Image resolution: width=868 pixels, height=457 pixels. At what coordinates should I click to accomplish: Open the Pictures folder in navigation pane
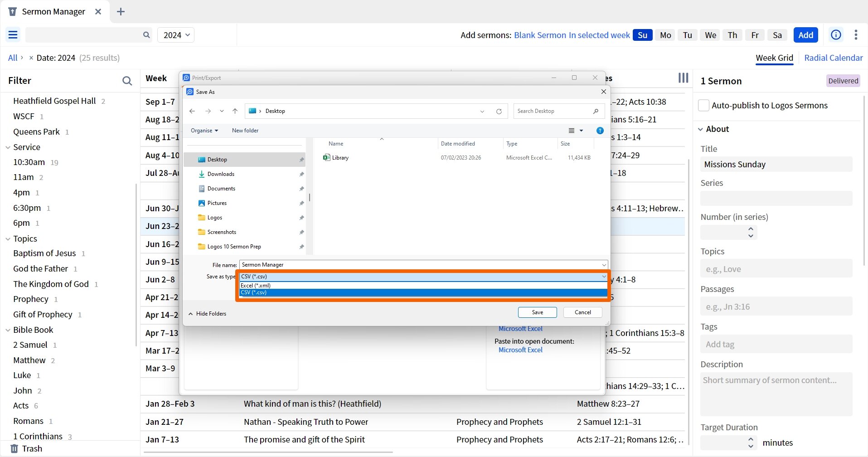coord(217,203)
